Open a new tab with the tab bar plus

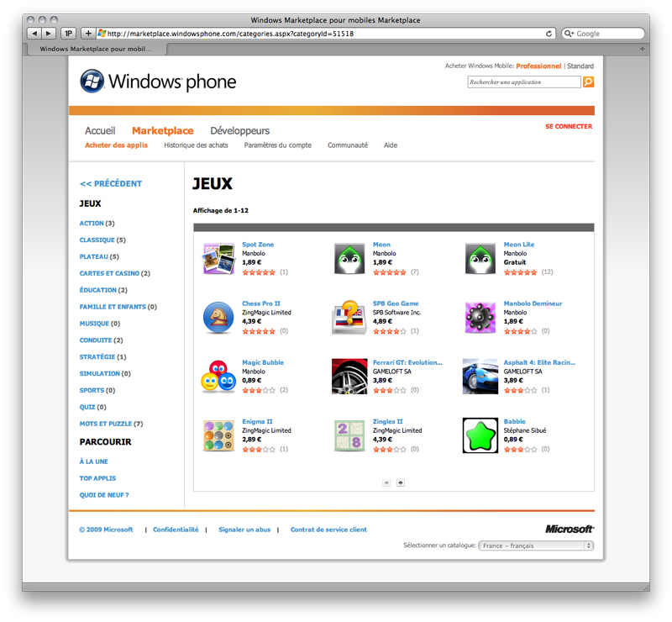click(642, 49)
